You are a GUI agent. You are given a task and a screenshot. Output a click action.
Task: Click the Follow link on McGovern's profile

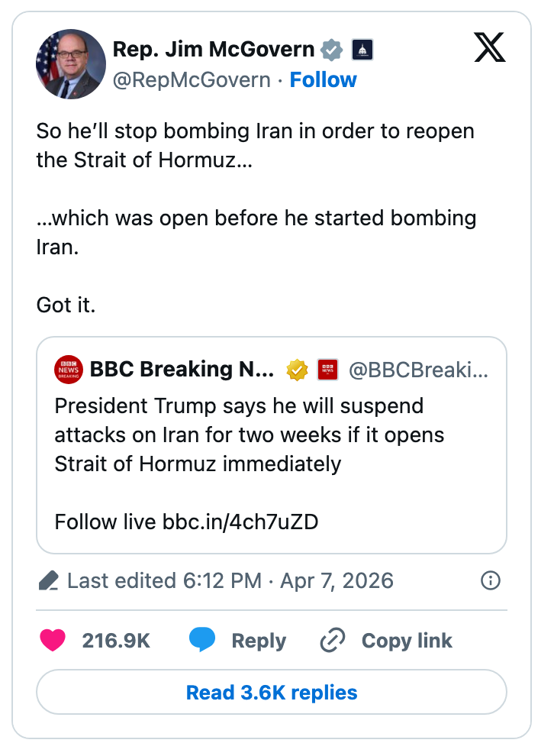point(324,79)
